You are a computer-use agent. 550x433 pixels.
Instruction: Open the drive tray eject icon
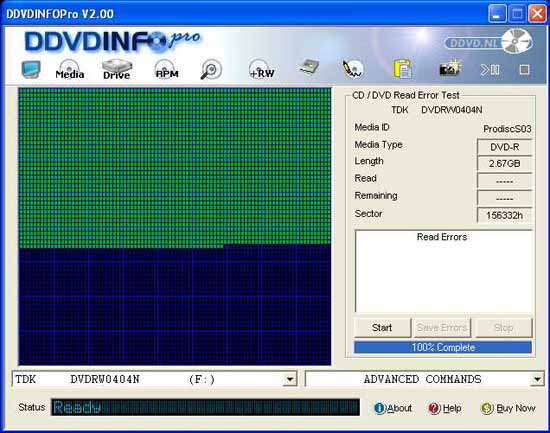[x=309, y=67]
